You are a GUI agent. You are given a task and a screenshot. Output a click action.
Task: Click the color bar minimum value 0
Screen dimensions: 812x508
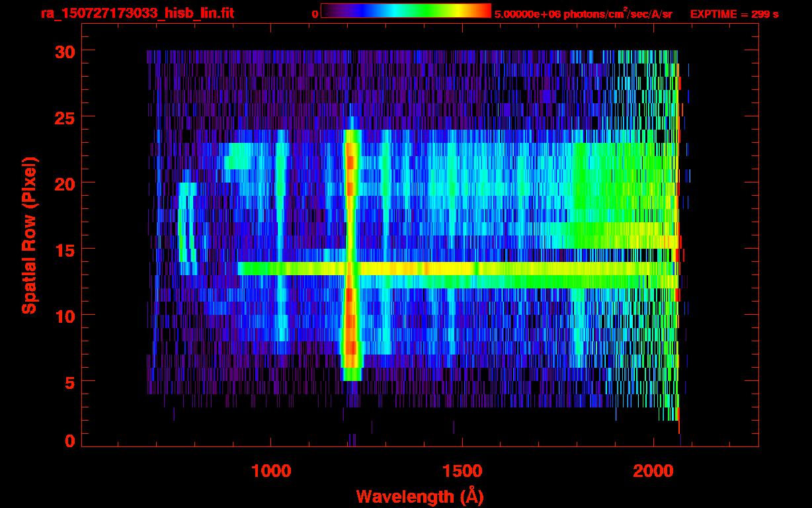point(315,14)
